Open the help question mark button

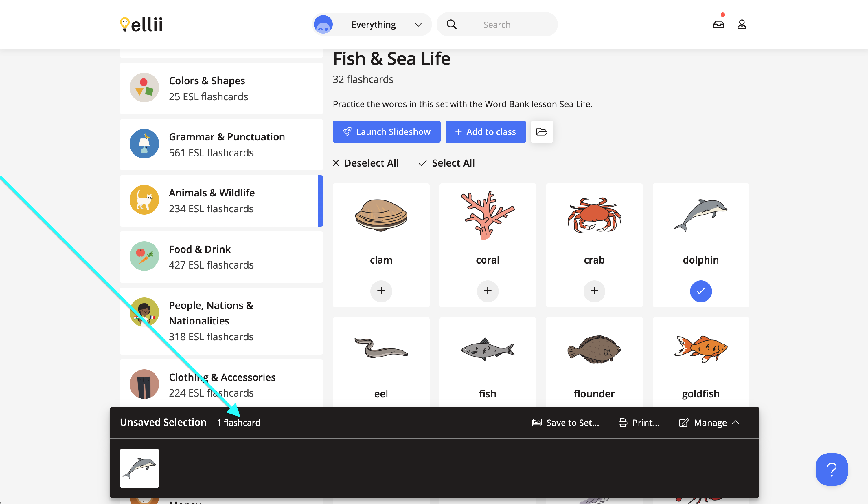(832, 469)
